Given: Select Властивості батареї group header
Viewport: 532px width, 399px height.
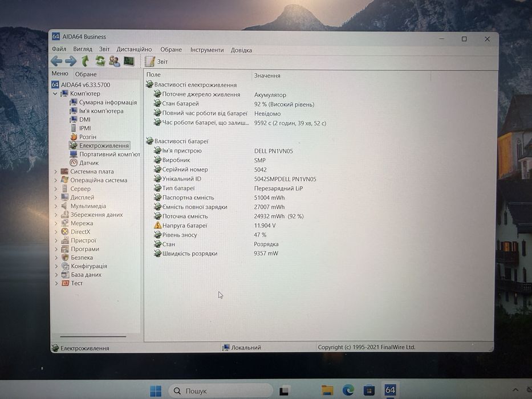Looking at the screenshot, I should [177, 141].
